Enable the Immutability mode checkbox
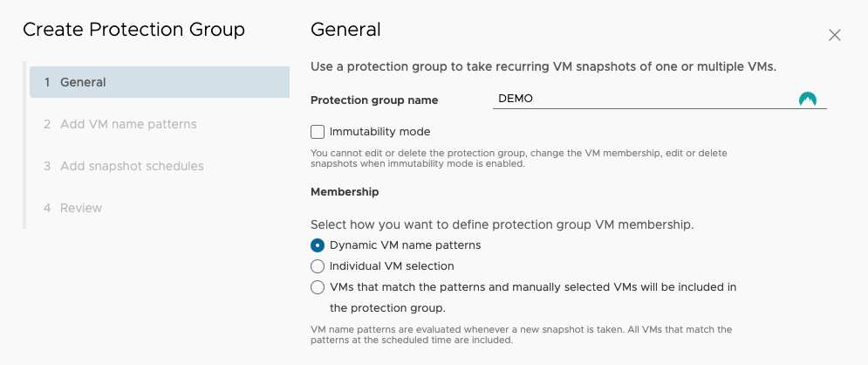This screenshot has width=868, height=365. click(x=318, y=132)
